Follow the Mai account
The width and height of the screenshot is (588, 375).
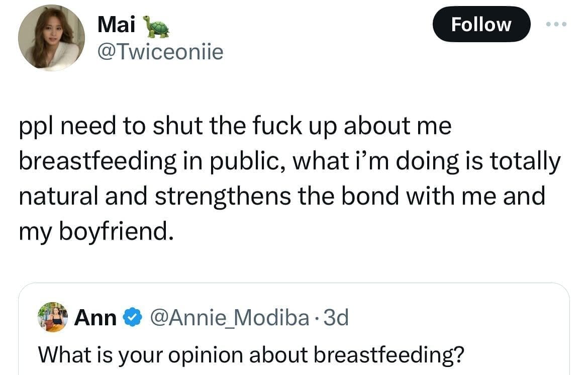[481, 24]
